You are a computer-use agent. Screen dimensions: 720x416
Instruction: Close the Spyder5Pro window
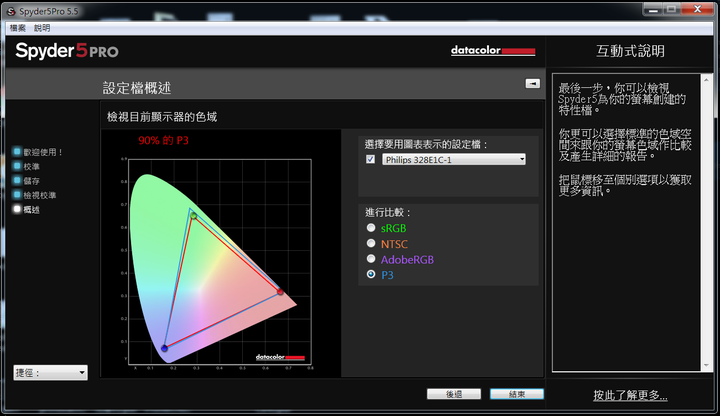point(697,9)
